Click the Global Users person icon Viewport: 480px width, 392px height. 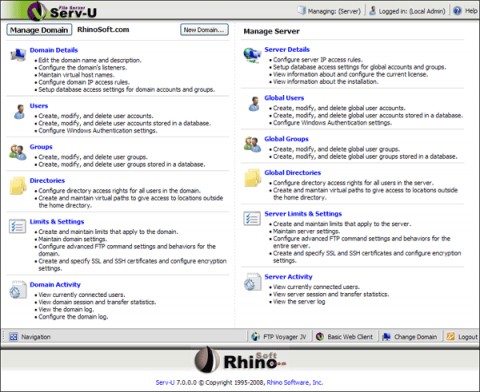click(x=254, y=104)
